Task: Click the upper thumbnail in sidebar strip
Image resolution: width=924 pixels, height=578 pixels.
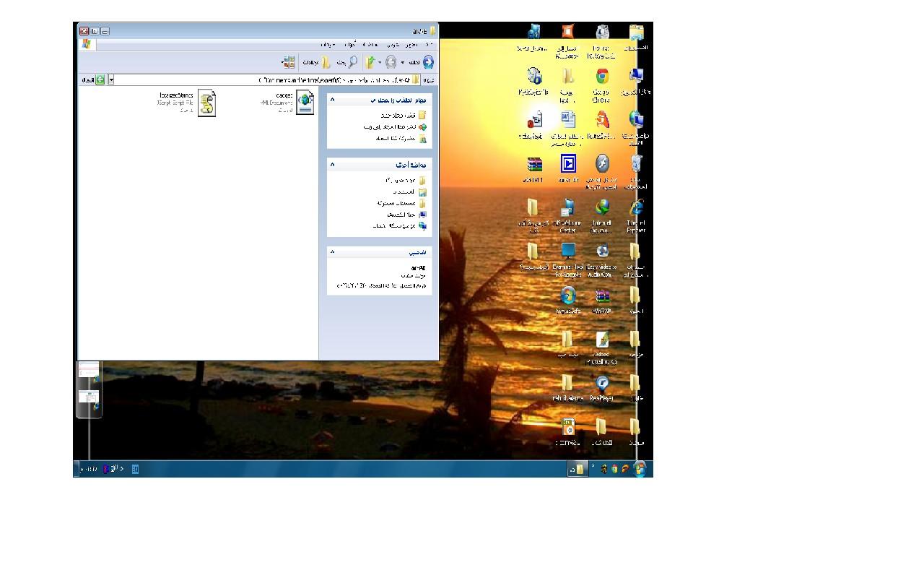Action: (x=89, y=369)
